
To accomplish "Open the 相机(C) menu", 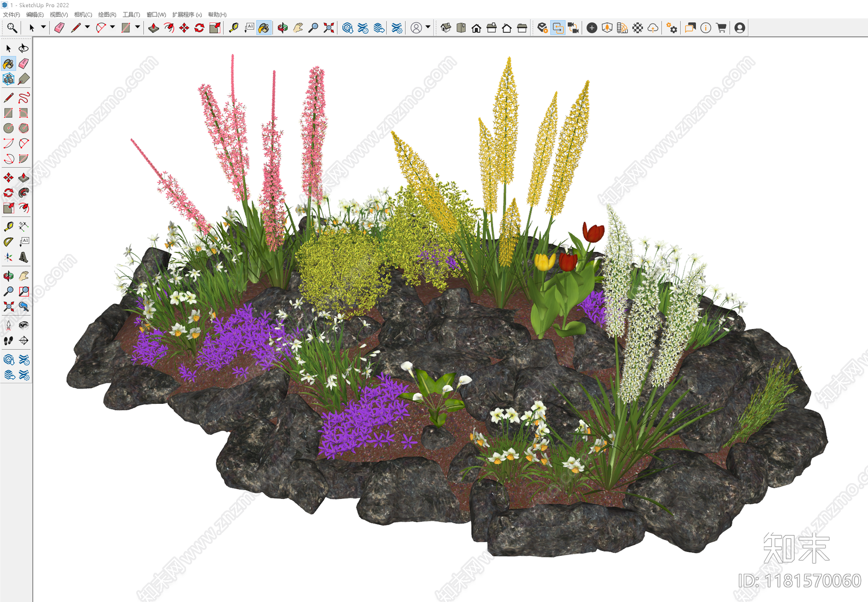I will tap(83, 15).
